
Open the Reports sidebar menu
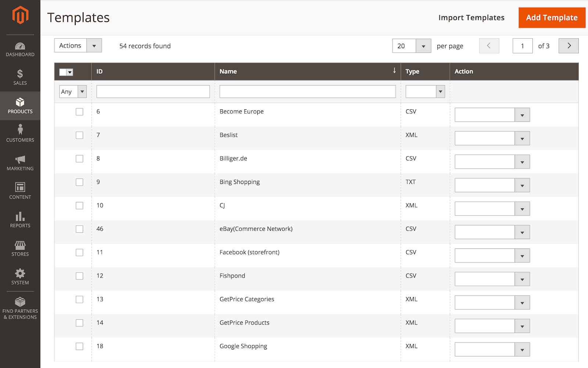(x=20, y=220)
